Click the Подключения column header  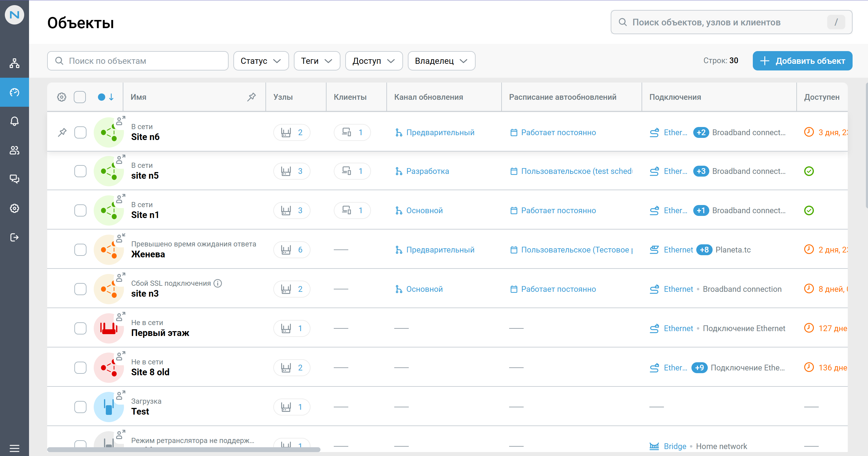(675, 97)
